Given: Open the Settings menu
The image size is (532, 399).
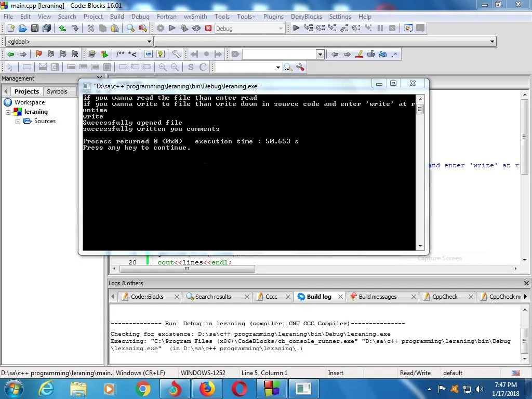Looking at the screenshot, I should click(x=340, y=16).
